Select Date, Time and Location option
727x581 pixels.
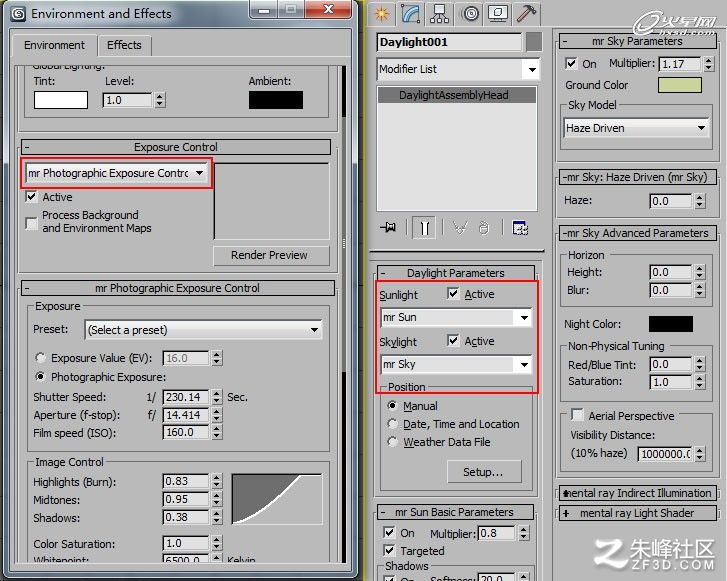[393, 424]
